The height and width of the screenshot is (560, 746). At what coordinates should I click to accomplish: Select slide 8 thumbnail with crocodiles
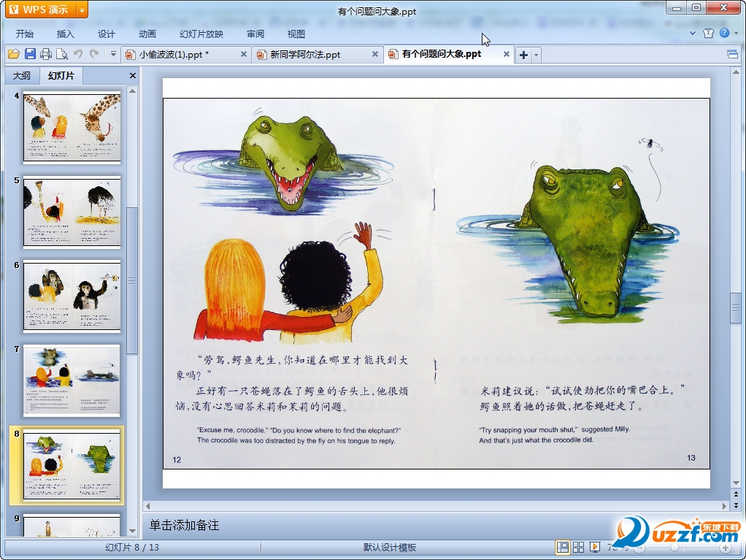72,465
